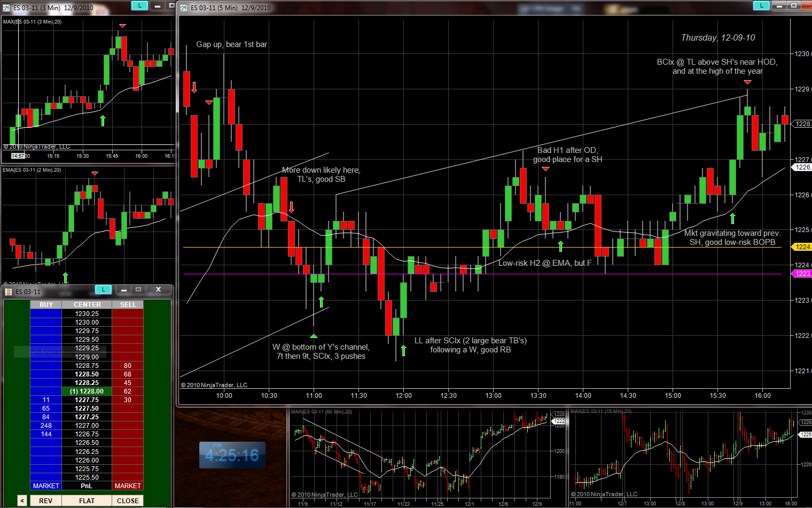Viewport: 812px width, 508px height.
Task: Select the BUY column header
Action: (x=46, y=304)
